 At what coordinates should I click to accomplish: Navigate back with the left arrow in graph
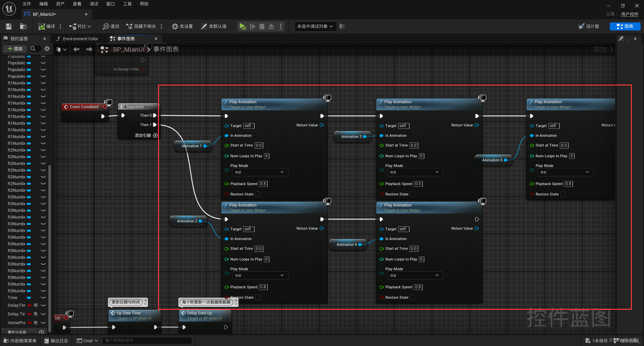click(76, 49)
